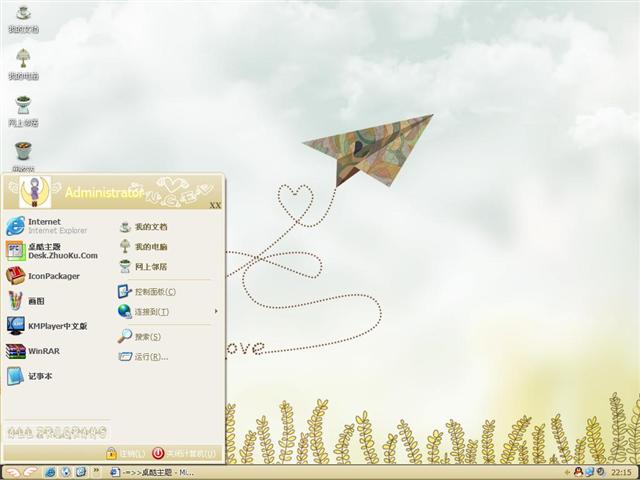Click the gray round tray icon
The height and width of the screenshot is (480, 640).
pyautogui.click(x=600, y=472)
